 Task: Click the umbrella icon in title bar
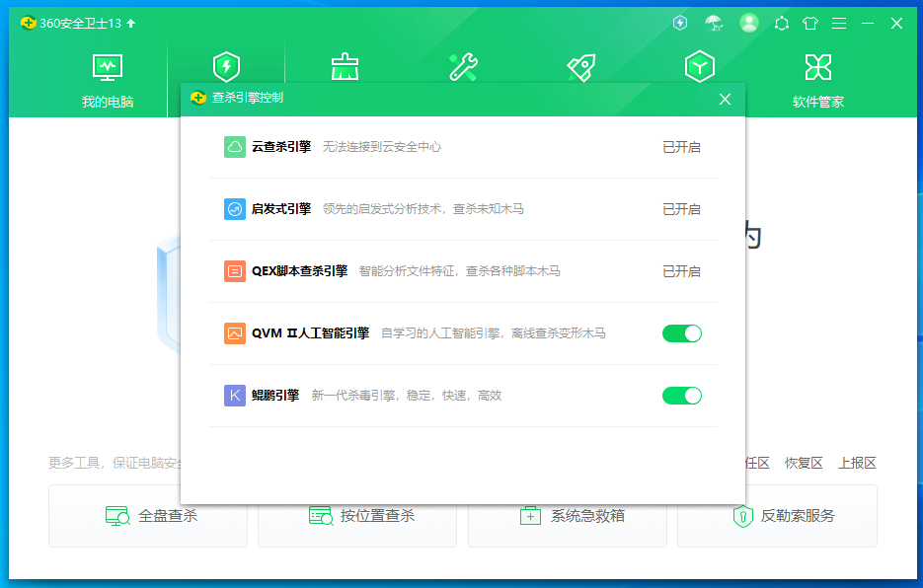(x=714, y=23)
